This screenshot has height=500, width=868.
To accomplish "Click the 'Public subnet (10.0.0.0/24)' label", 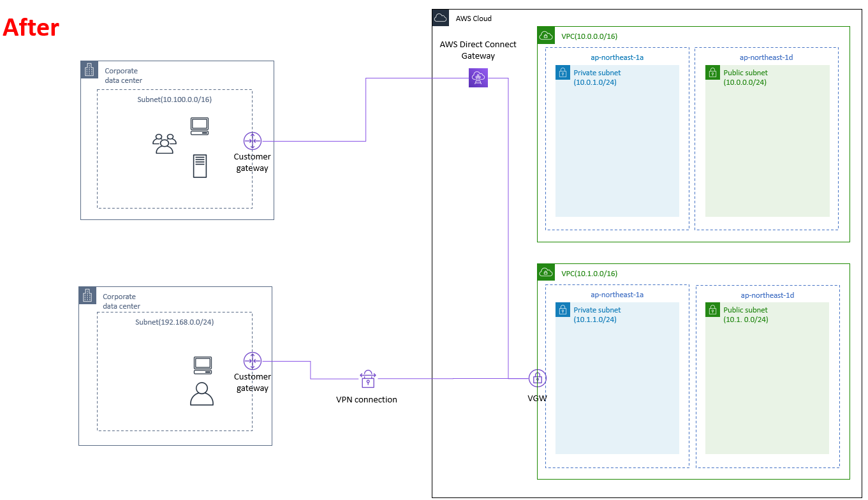I will tap(746, 77).
